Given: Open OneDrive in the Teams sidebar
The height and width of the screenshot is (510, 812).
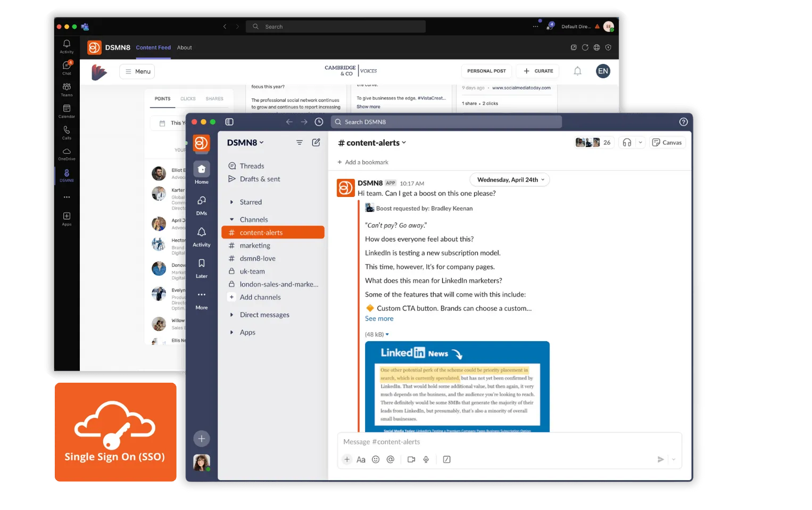Looking at the screenshot, I should click(x=67, y=154).
